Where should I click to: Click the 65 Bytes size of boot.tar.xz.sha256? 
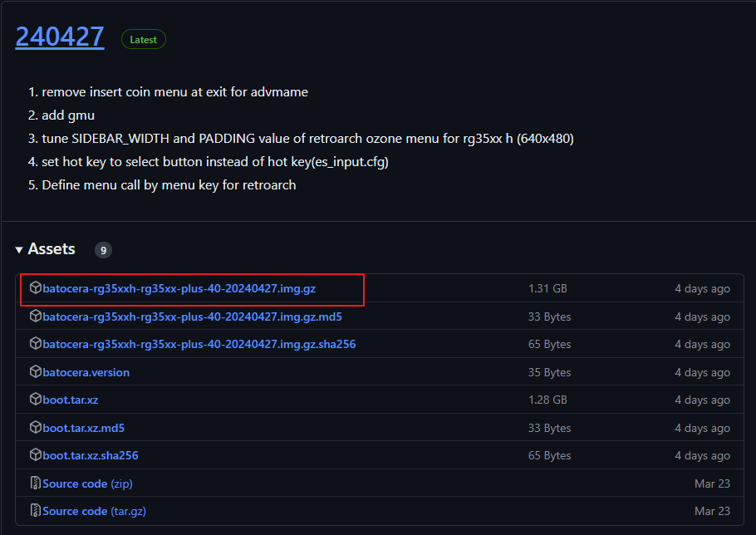550,455
